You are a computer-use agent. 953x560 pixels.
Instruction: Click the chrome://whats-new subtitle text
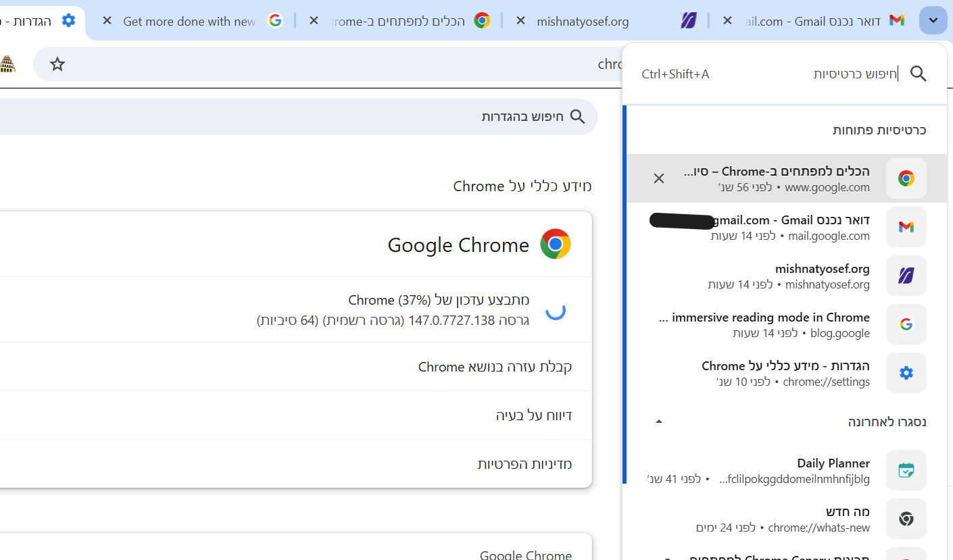(819, 528)
